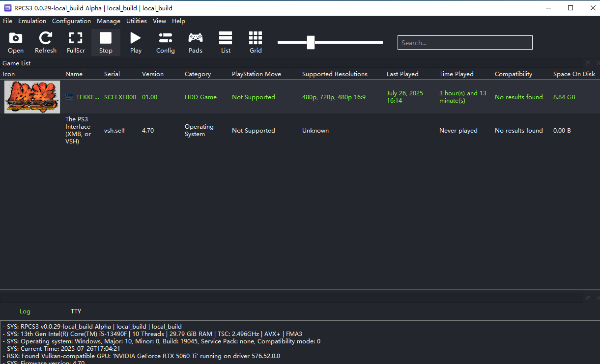Switch to the TTY tab
600x364 pixels.
pyautogui.click(x=76, y=311)
